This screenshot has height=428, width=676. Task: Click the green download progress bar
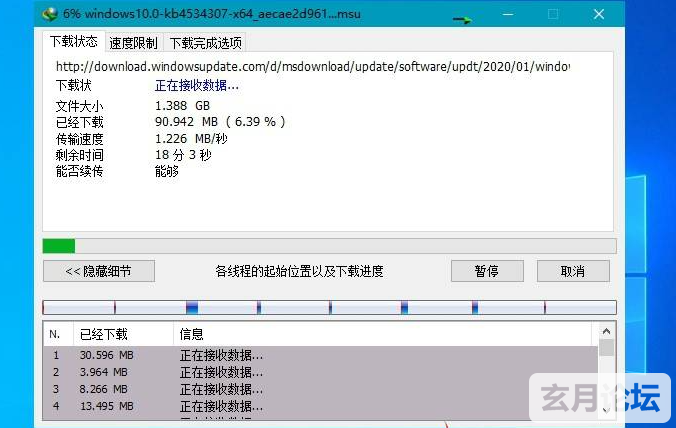(x=329, y=246)
